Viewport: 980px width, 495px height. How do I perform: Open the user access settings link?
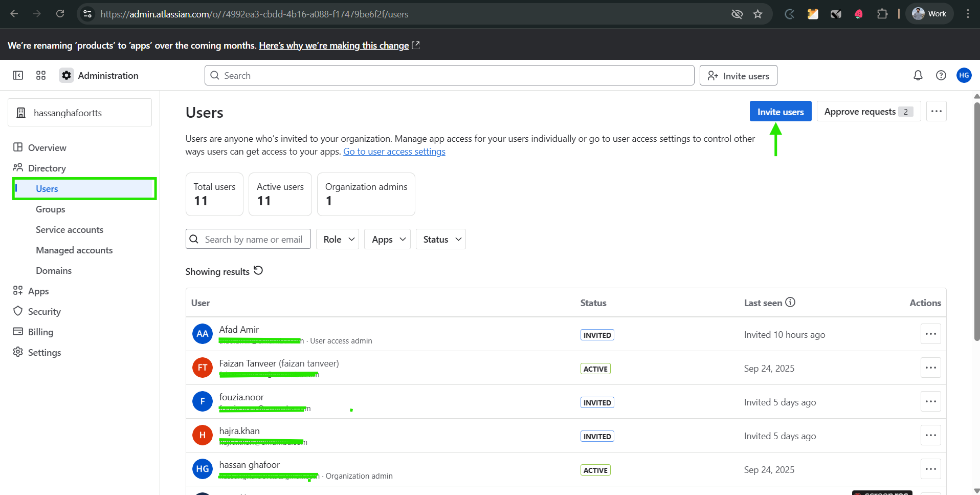pyautogui.click(x=394, y=151)
